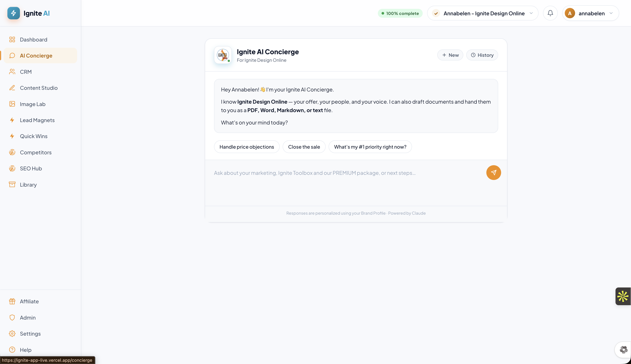The image size is (631, 364).
Task: Click the AI Concierge chat bubble icon
Action: click(12, 56)
